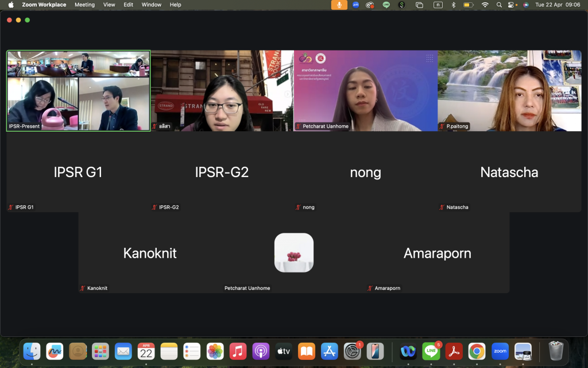Launch Webex from the dock
This screenshot has width=588, height=368.
point(408,351)
